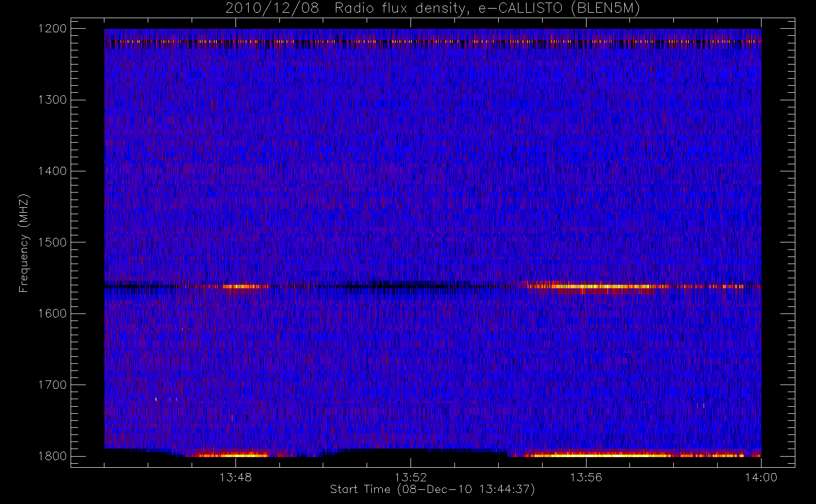This screenshot has width=816, height=504.
Task: Click the 1300 frequency tick label
Action: point(52,100)
